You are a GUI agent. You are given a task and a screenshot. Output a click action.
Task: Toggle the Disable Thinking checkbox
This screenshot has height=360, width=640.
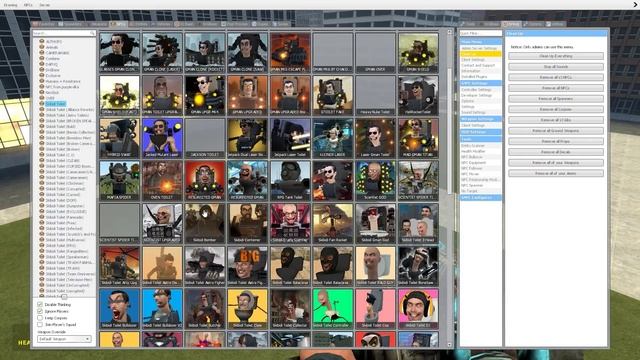[x=40, y=304]
